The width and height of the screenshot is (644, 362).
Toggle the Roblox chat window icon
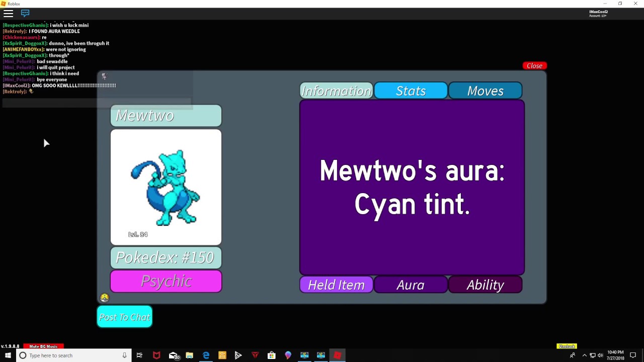pyautogui.click(x=25, y=14)
